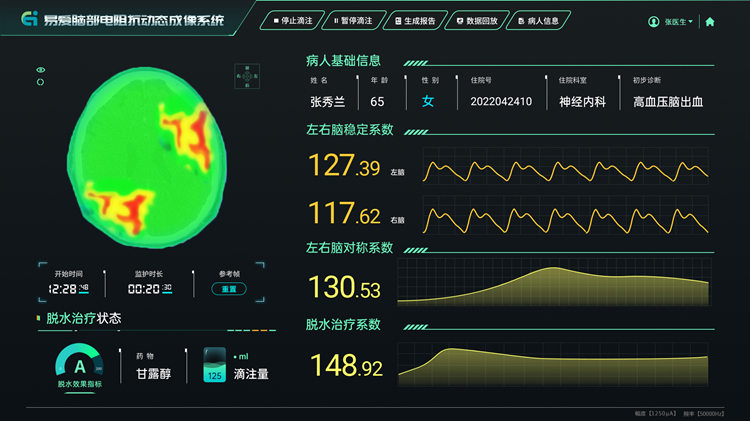The image size is (750, 421).
Task: Select the circle radio button below eye icon
Action: [41, 81]
